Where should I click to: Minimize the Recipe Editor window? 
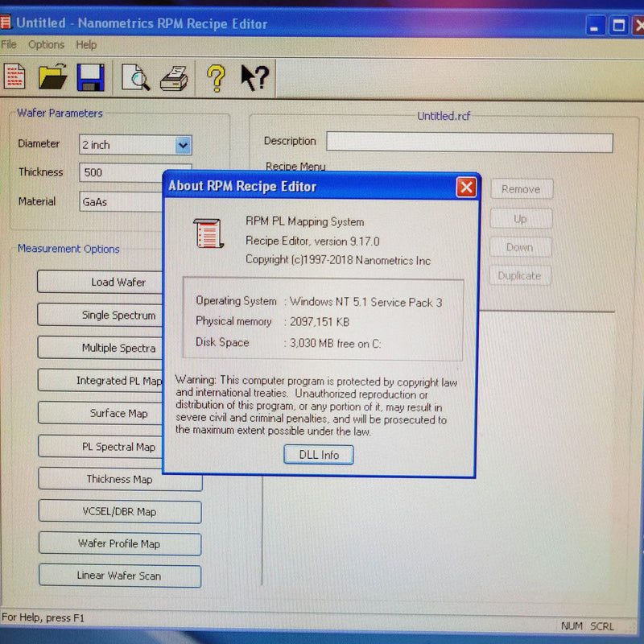[x=595, y=26]
